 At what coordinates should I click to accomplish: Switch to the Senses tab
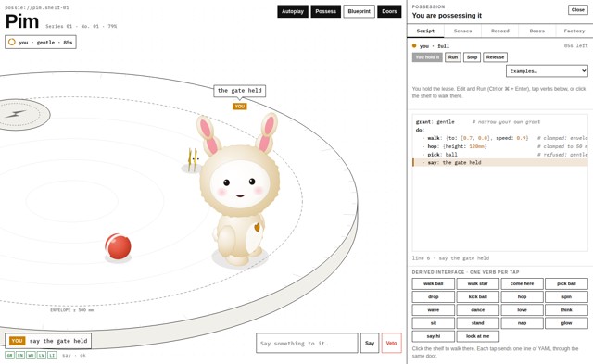click(462, 31)
